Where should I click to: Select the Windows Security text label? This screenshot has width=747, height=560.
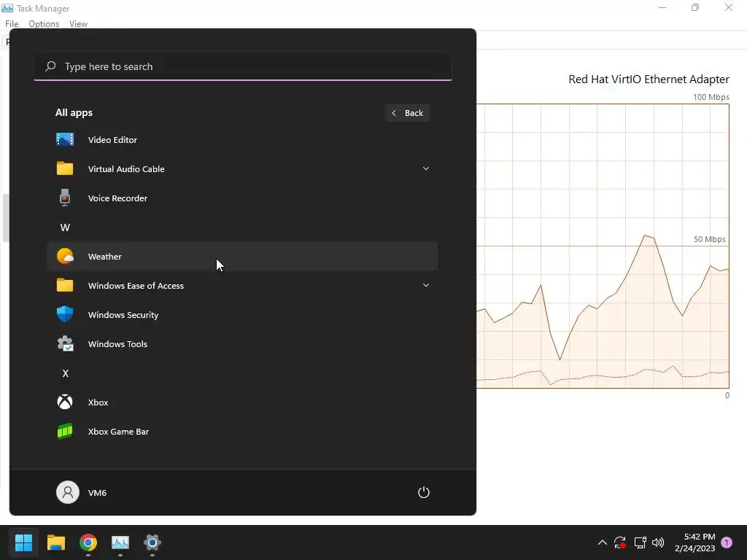[x=123, y=315]
